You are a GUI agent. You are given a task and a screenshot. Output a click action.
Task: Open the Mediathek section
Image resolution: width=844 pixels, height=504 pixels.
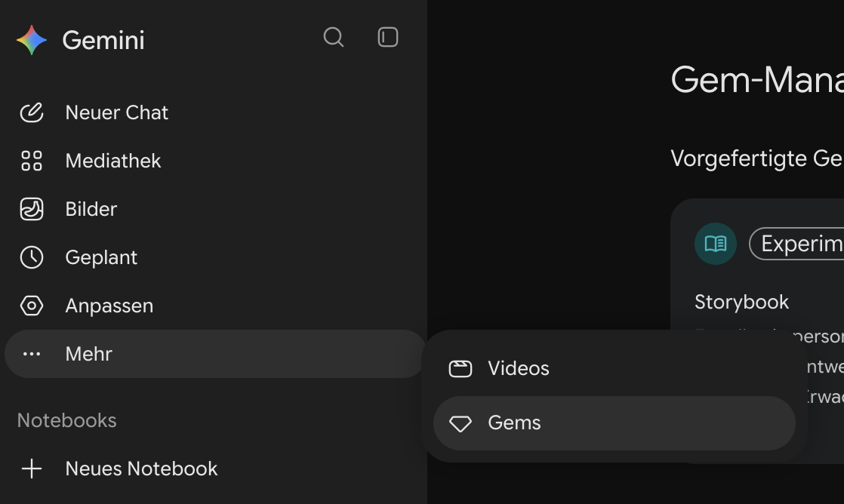[215, 161]
